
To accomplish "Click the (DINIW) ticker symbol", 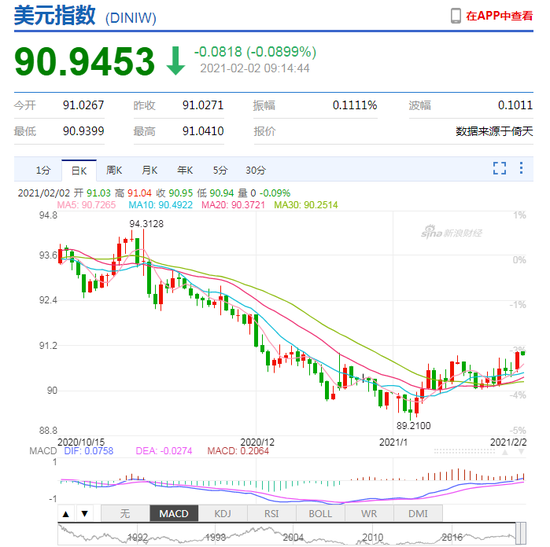I will [131, 18].
